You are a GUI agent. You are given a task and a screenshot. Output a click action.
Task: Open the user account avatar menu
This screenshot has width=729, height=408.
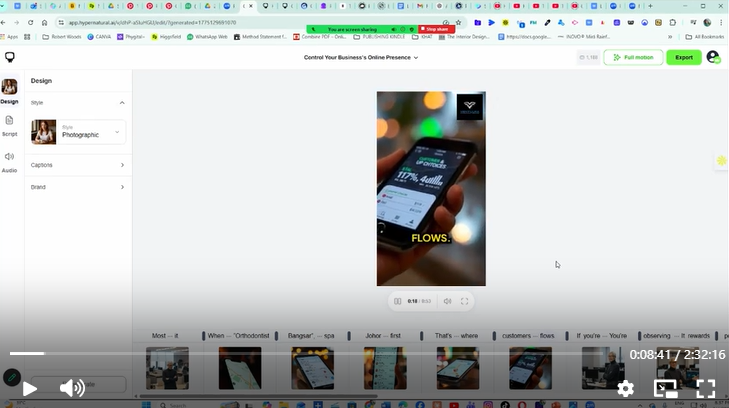click(713, 58)
